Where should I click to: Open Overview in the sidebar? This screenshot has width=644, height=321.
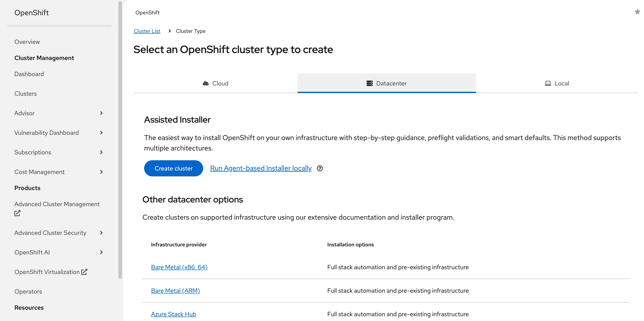pyautogui.click(x=27, y=42)
